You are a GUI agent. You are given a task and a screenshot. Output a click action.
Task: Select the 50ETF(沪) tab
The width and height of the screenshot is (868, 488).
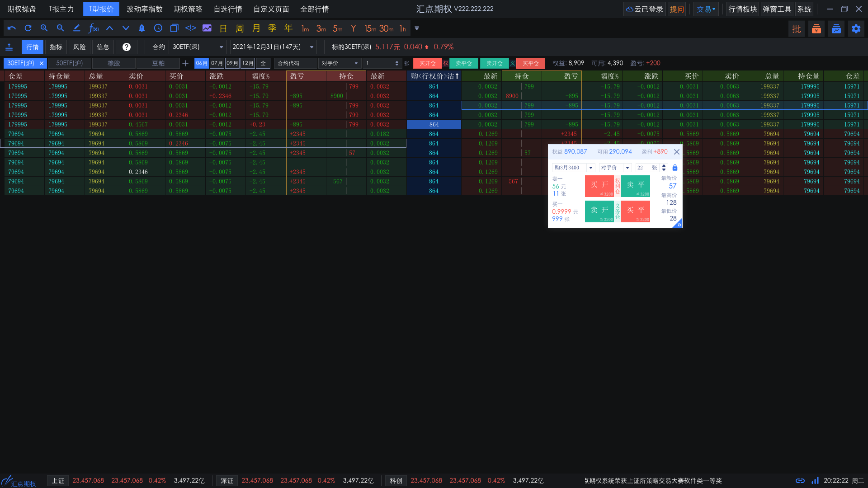[x=70, y=63]
